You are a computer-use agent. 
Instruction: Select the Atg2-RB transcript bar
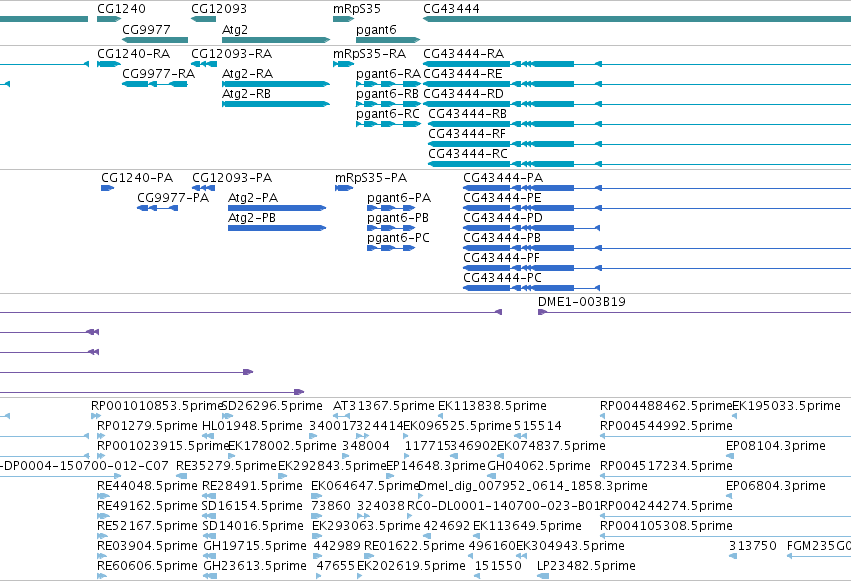pyautogui.click(x=276, y=104)
